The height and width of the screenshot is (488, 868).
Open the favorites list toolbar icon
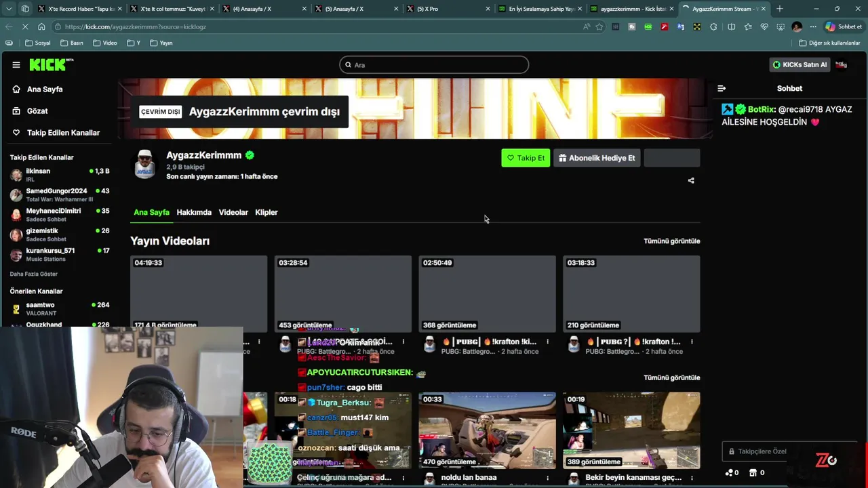(748, 26)
